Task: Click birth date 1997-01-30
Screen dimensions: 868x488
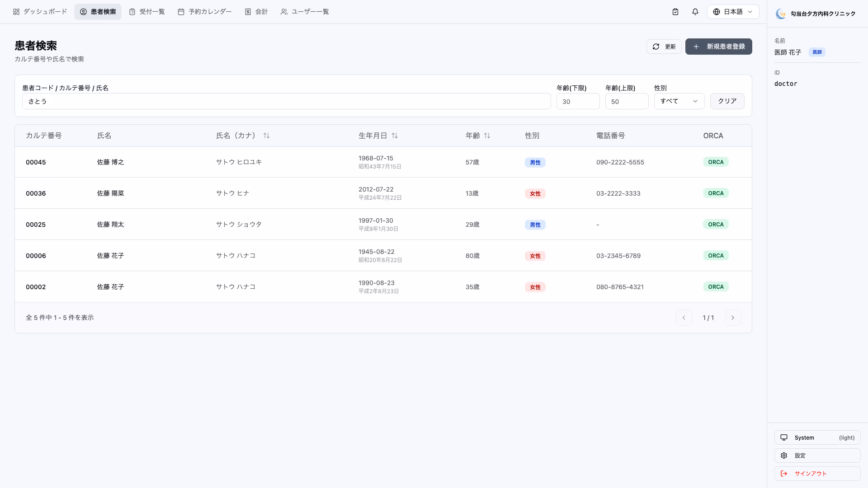Action: click(376, 221)
